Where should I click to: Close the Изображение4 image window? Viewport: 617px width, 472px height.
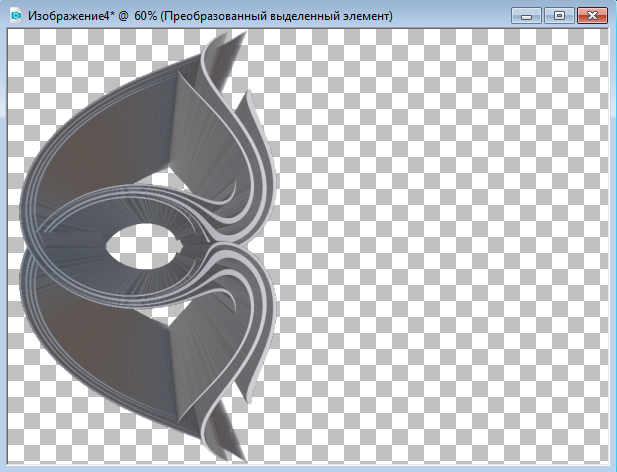pyautogui.click(x=593, y=16)
